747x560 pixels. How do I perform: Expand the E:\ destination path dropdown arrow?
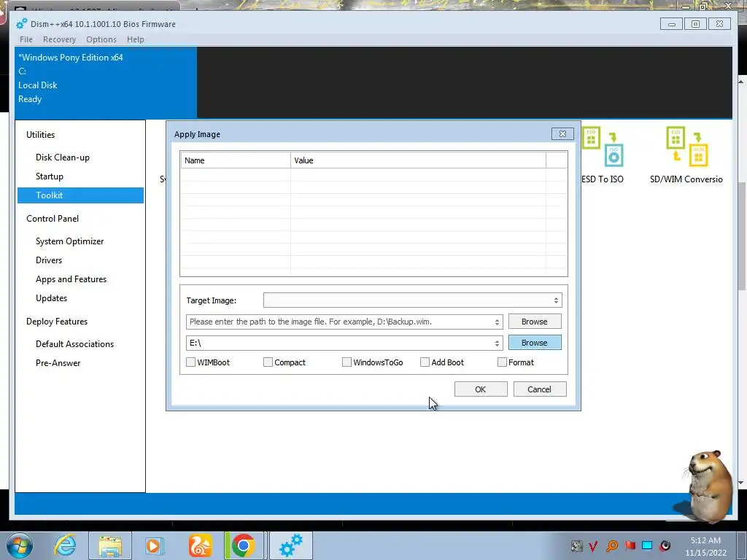[x=497, y=343]
